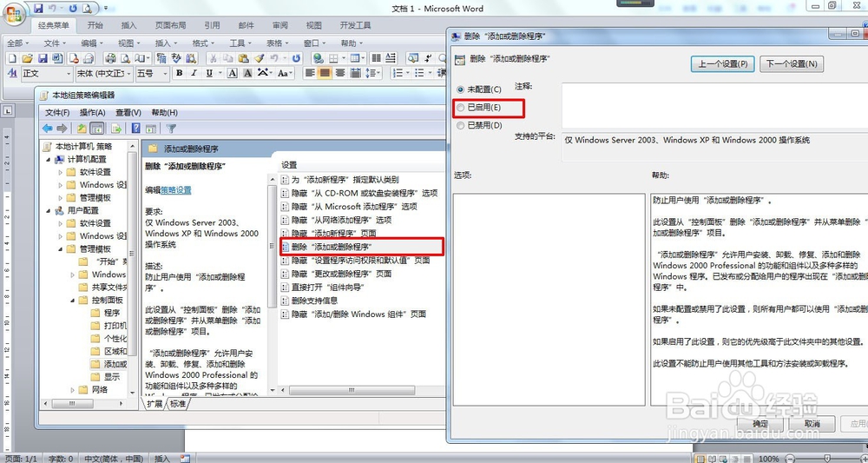Viewport: 868px width, 463px height.
Task: Open the 宋体 font name dropdown
Action: pyautogui.click(x=129, y=73)
